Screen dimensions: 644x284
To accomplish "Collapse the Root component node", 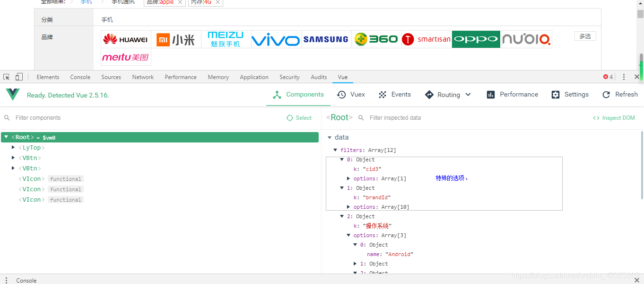I will click(x=6, y=137).
